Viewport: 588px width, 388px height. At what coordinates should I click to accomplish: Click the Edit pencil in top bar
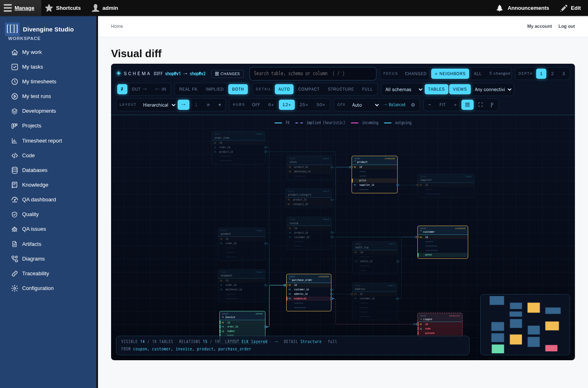pos(571,8)
